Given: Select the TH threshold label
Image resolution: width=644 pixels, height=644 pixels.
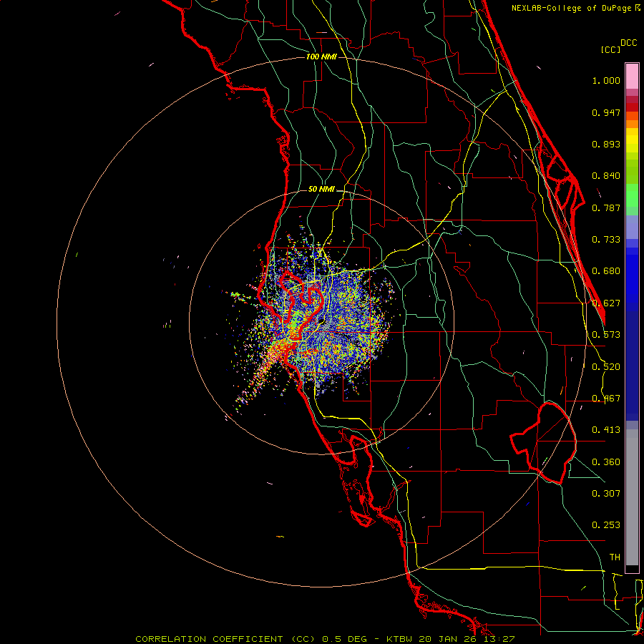Looking at the screenshot, I should [x=615, y=557].
